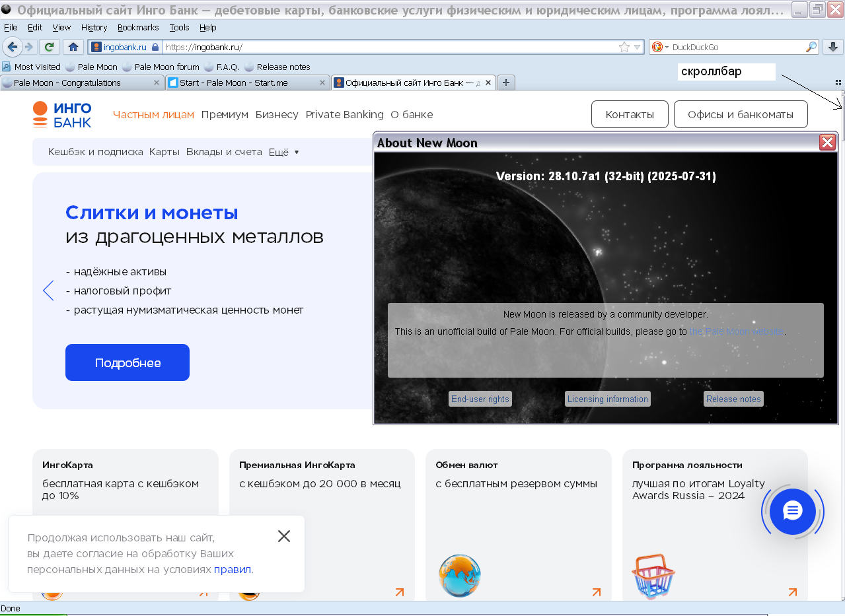This screenshot has height=616, width=845.
Task: Open the Edit menu
Action: tap(35, 28)
